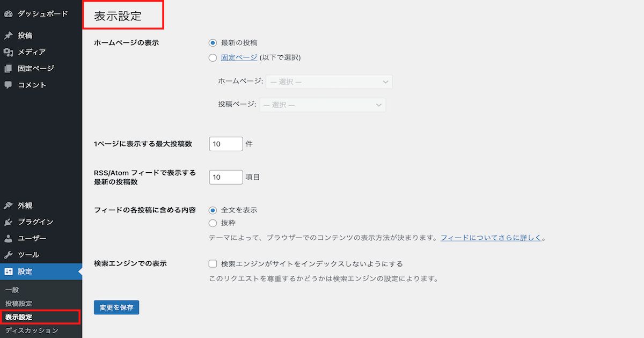Screen dimensions: 644x338
Task: Select the 固定ページ radio button
Action: pos(213,57)
